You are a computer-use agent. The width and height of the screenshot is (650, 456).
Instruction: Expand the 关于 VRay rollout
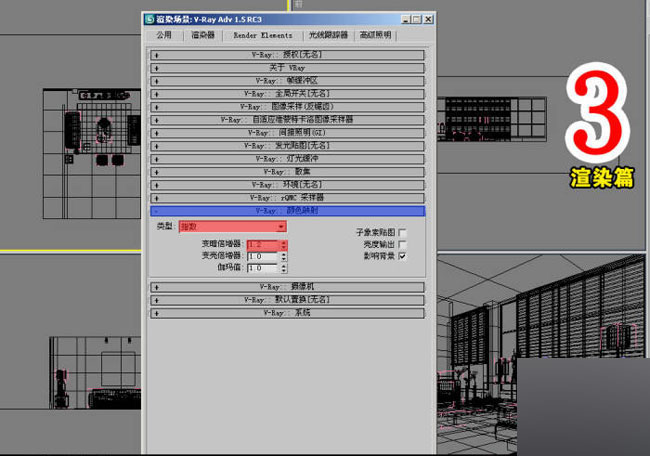click(287, 68)
